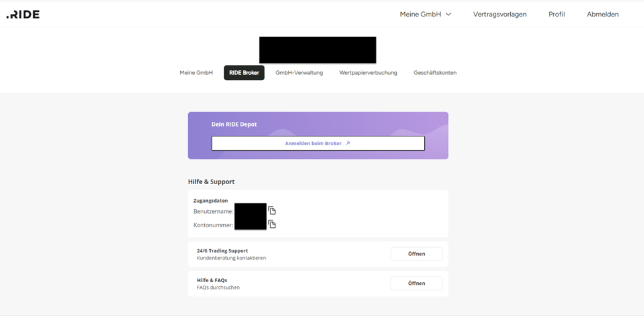Select the RIDE Broker tab

(244, 73)
